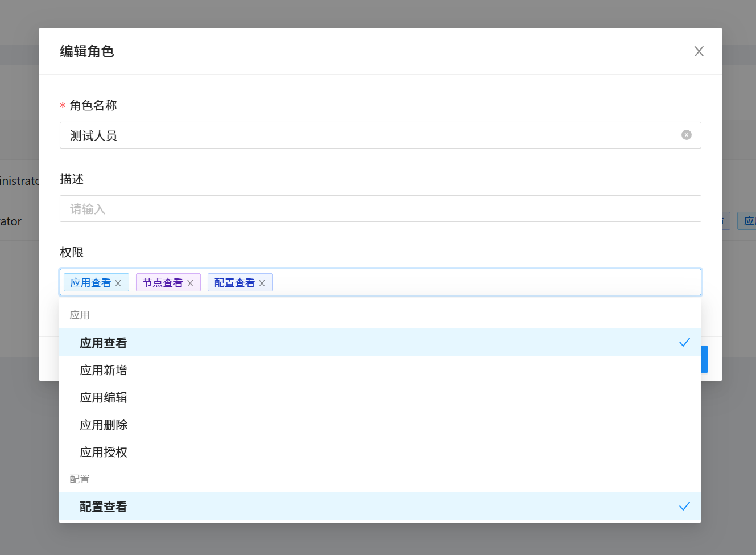
Task: Click the blue checkmark on the 配置查看 option
Action: (x=684, y=506)
